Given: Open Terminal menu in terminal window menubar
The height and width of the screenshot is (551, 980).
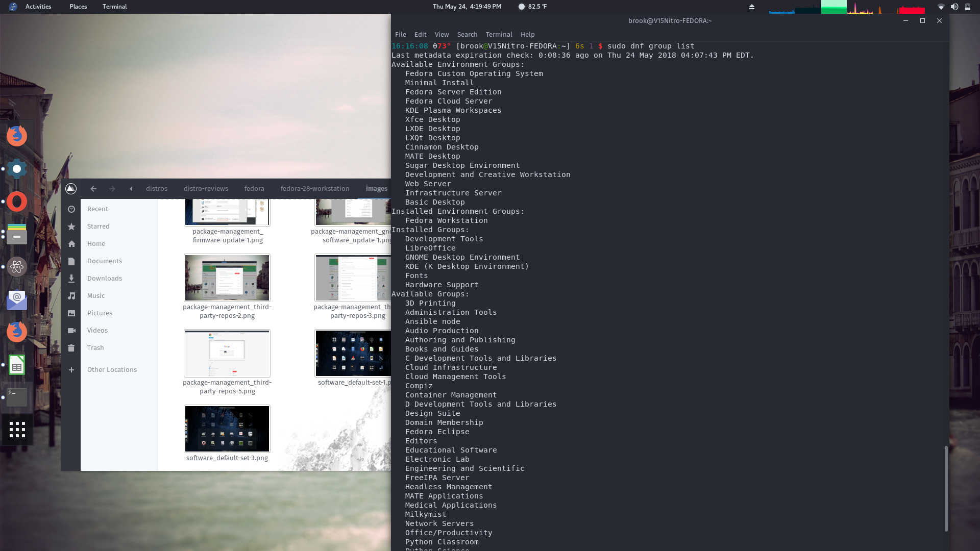Looking at the screenshot, I should point(499,35).
